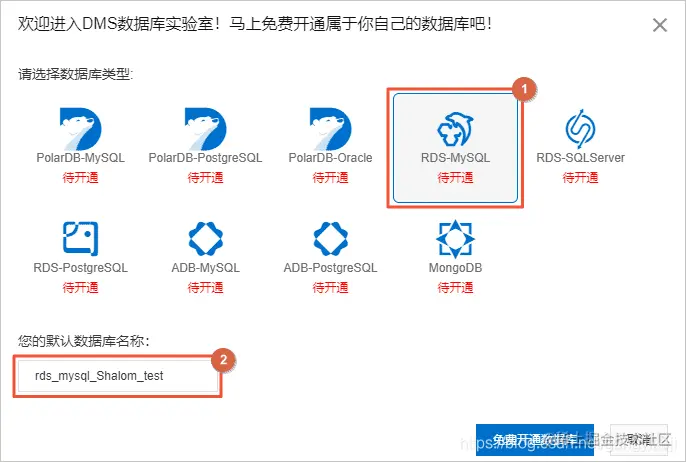Select the RDS-PostgreSQL elephant icon
The height and width of the screenshot is (462, 686).
[80, 238]
